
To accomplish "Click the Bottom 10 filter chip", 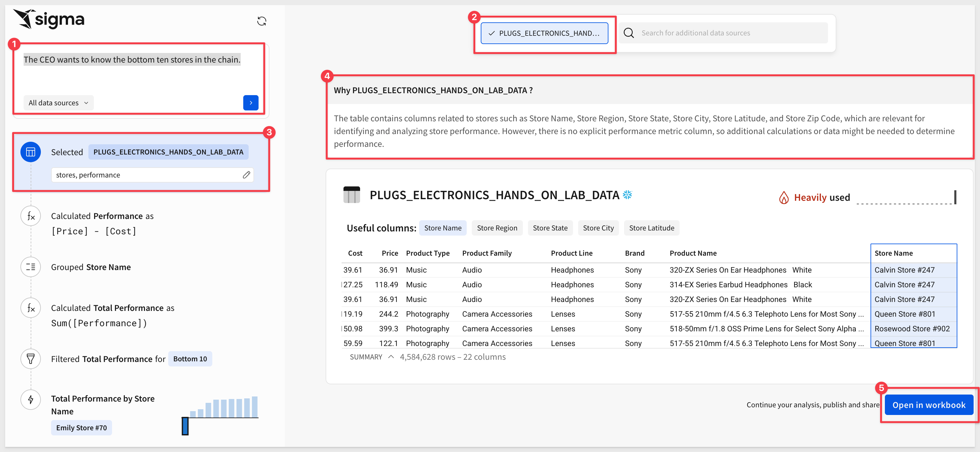I will (190, 359).
